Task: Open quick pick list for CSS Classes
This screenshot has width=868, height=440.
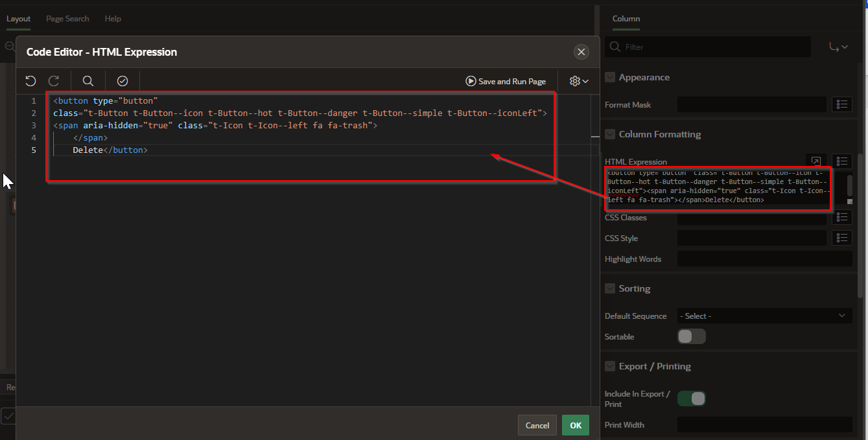Action: click(x=842, y=217)
